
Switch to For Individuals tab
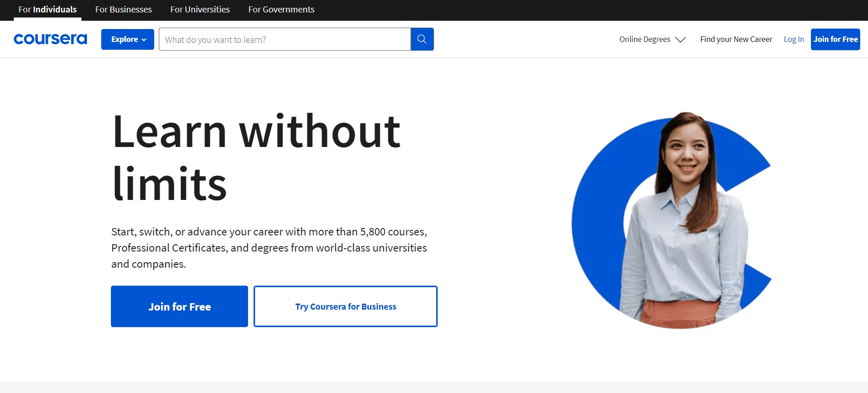pos(47,10)
